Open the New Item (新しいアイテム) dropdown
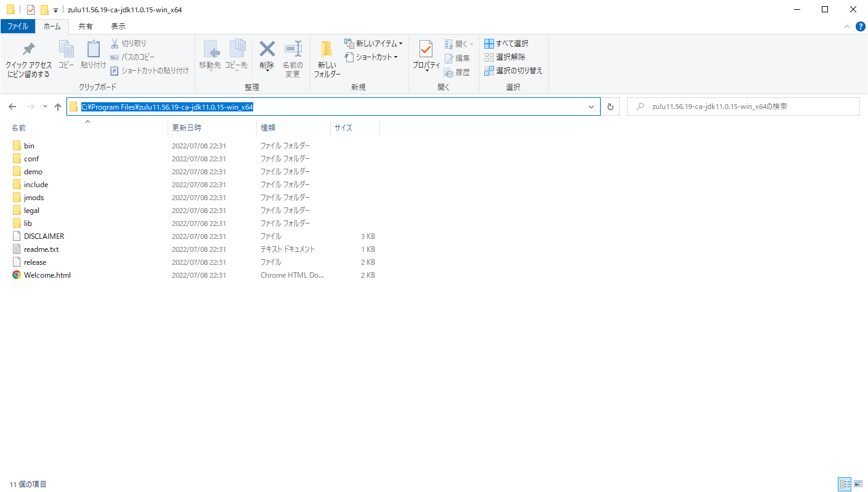The height and width of the screenshot is (492, 868). pyautogui.click(x=373, y=44)
